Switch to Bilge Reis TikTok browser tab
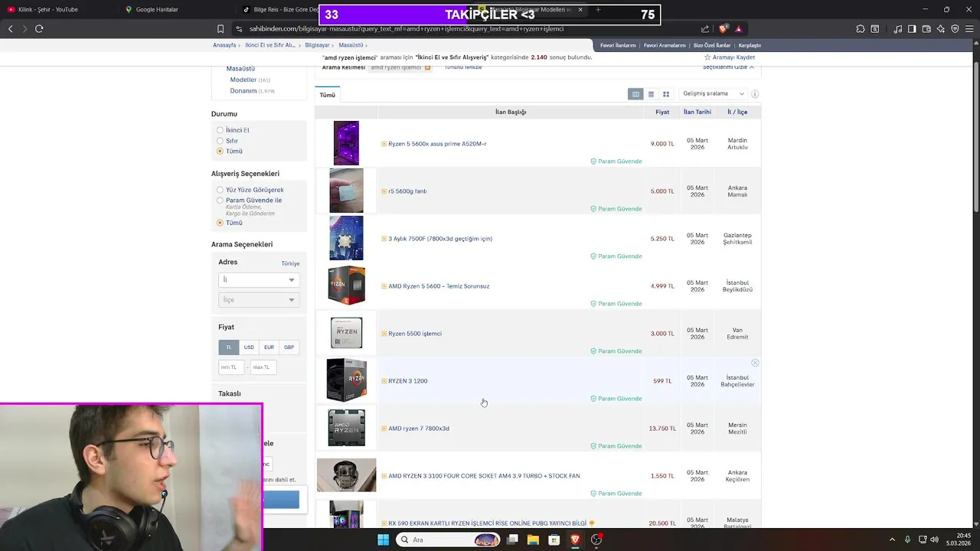 pyautogui.click(x=280, y=9)
